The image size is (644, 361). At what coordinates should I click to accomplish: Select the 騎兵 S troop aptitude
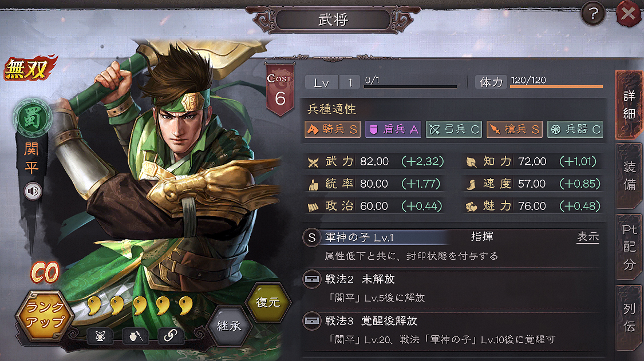(332, 129)
